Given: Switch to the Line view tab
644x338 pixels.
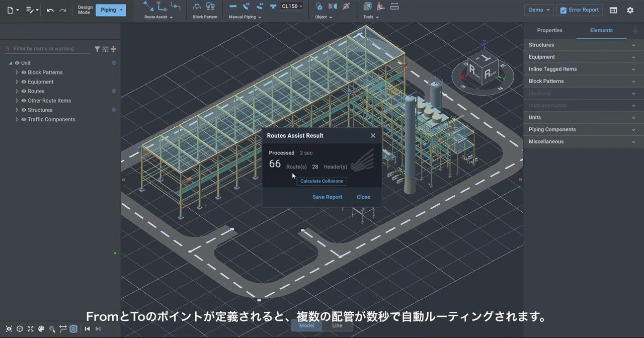Looking at the screenshot, I should [337, 325].
